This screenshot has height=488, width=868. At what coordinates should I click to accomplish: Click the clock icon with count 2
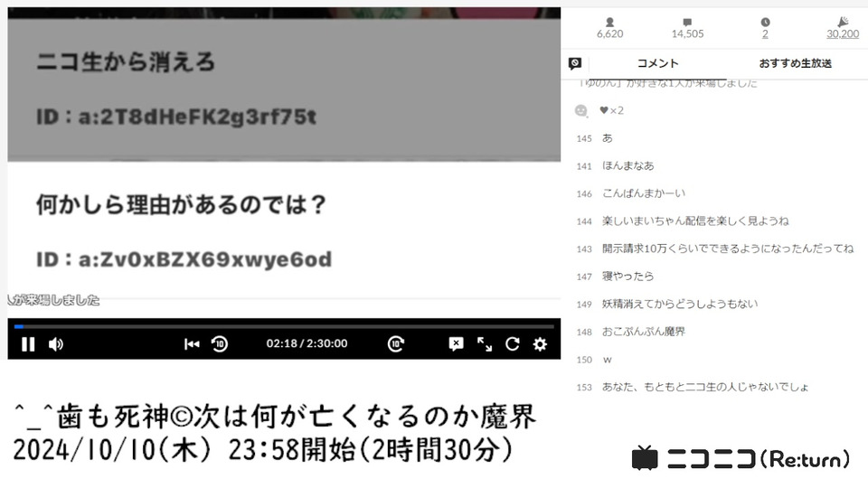pos(765,22)
